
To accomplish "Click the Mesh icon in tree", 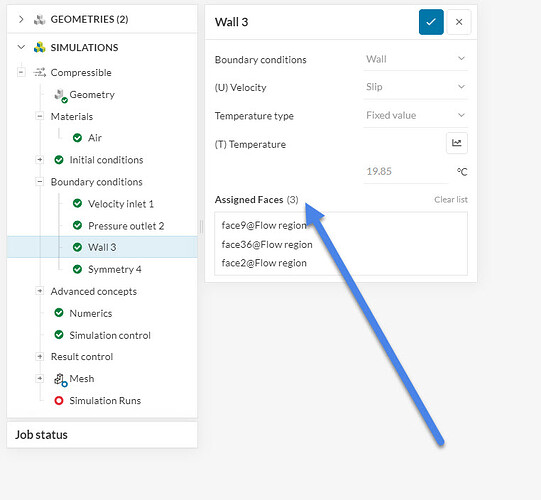I will [x=60, y=380].
